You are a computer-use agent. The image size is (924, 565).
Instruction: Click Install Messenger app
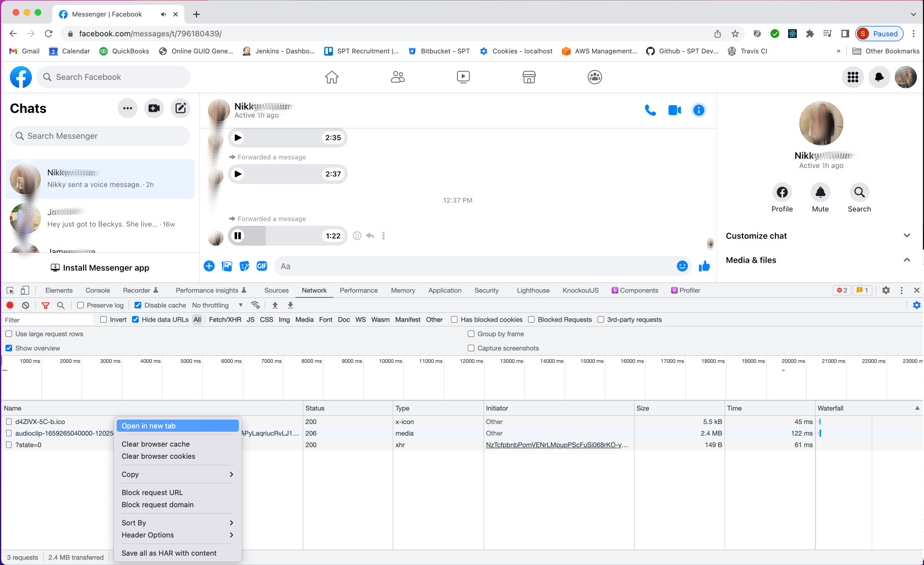(x=100, y=268)
